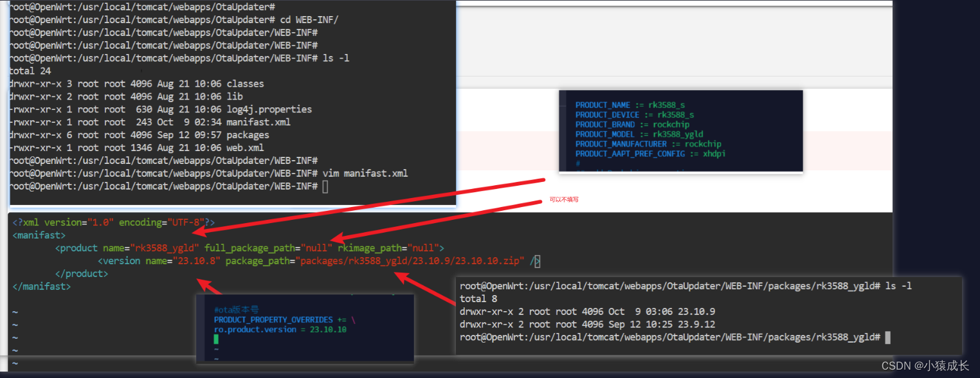The height and width of the screenshot is (378, 980).
Task: Select the "PRODUCT_MANUFACTURER := rockchip" line
Action: coord(648,144)
